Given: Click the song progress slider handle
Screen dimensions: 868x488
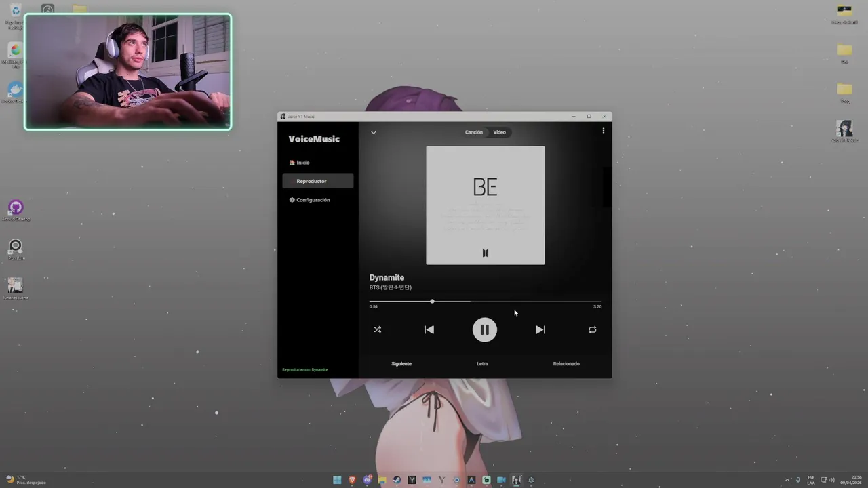Looking at the screenshot, I should [x=432, y=301].
